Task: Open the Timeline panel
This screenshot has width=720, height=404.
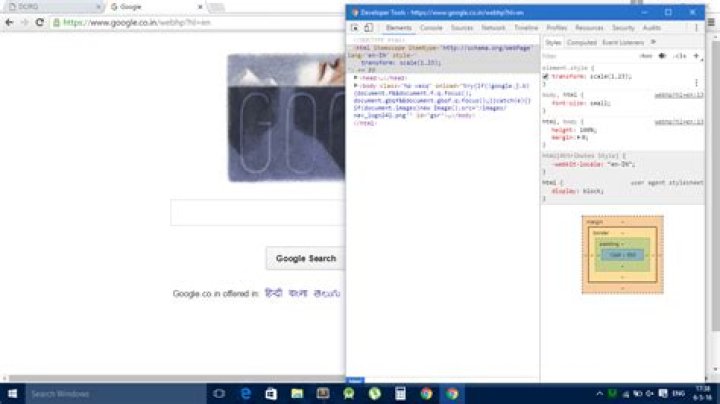Action: (x=526, y=28)
